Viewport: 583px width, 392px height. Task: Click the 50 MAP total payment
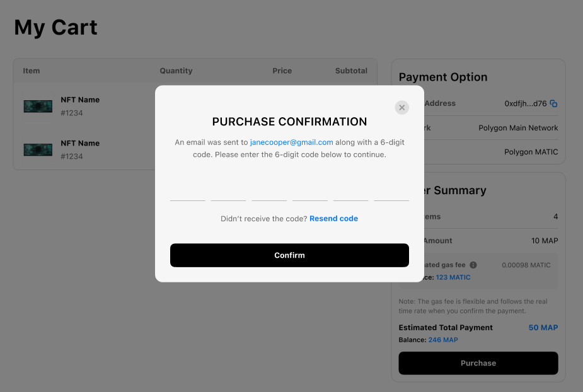[543, 328]
